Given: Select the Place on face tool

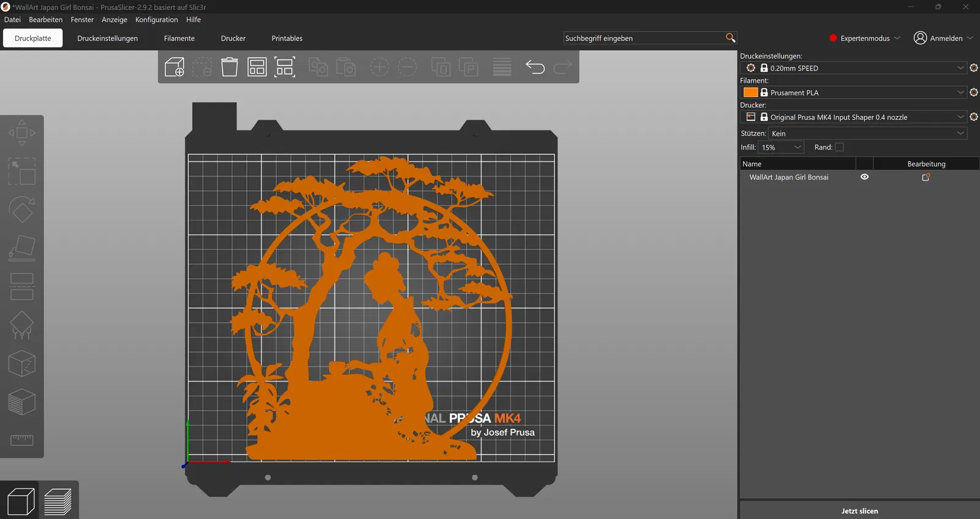Looking at the screenshot, I should coord(22,248).
